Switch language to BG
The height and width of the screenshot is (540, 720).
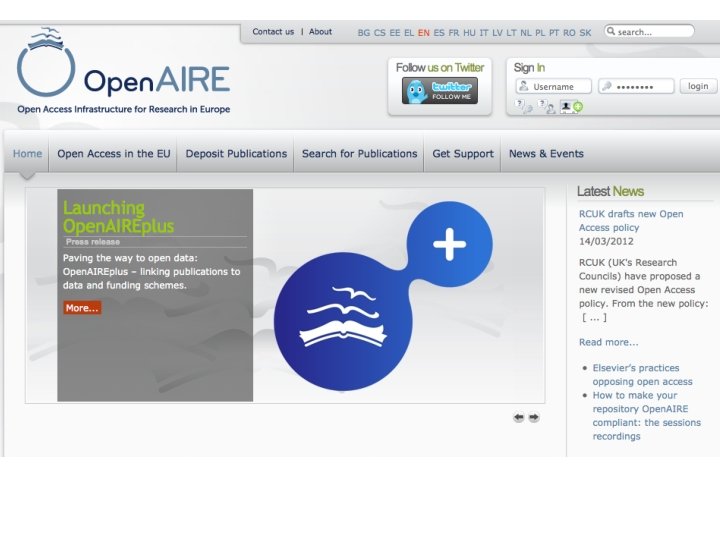[364, 33]
